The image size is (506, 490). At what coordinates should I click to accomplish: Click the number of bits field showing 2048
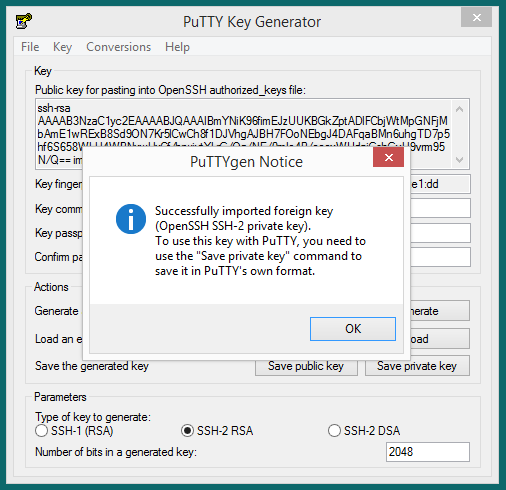point(428,452)
